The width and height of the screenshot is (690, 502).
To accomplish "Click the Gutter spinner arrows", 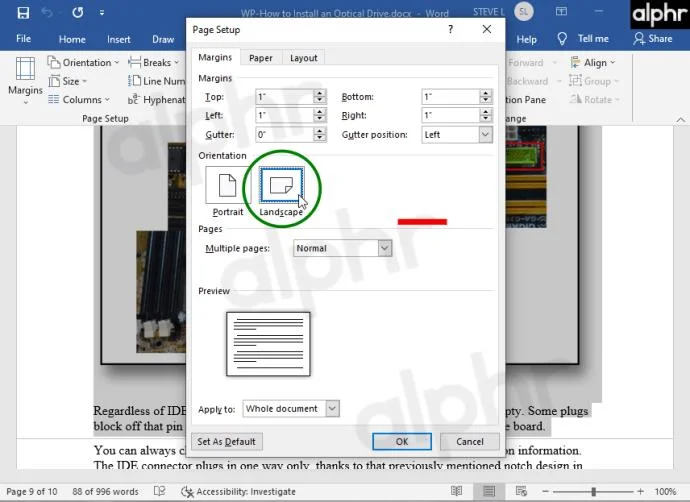I will coord(320,134).
